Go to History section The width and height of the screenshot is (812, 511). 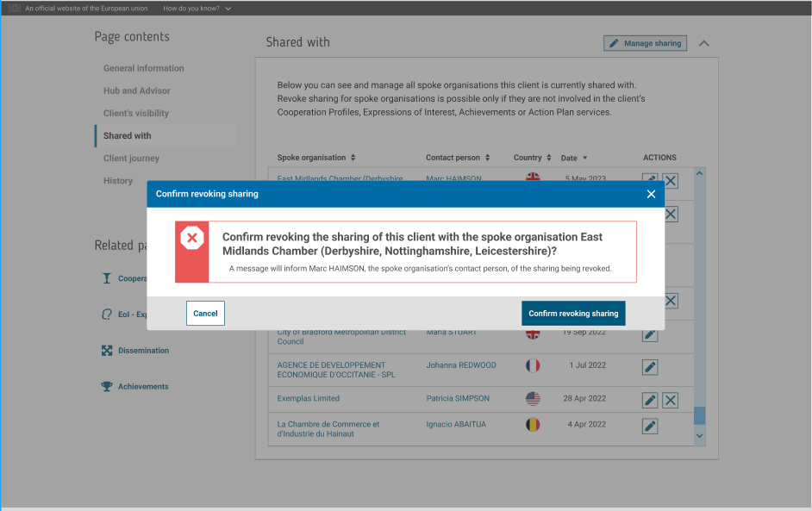click(x=117, y=181)
